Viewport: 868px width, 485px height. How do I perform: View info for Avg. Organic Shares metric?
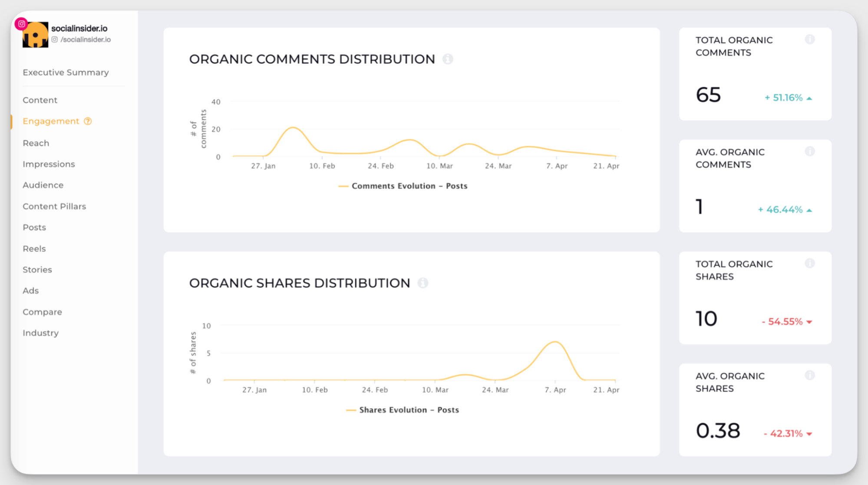tap(810, 375)
